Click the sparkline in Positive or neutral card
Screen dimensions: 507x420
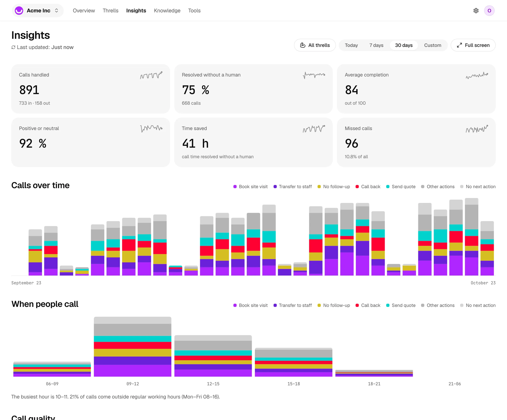coord(151,129)
